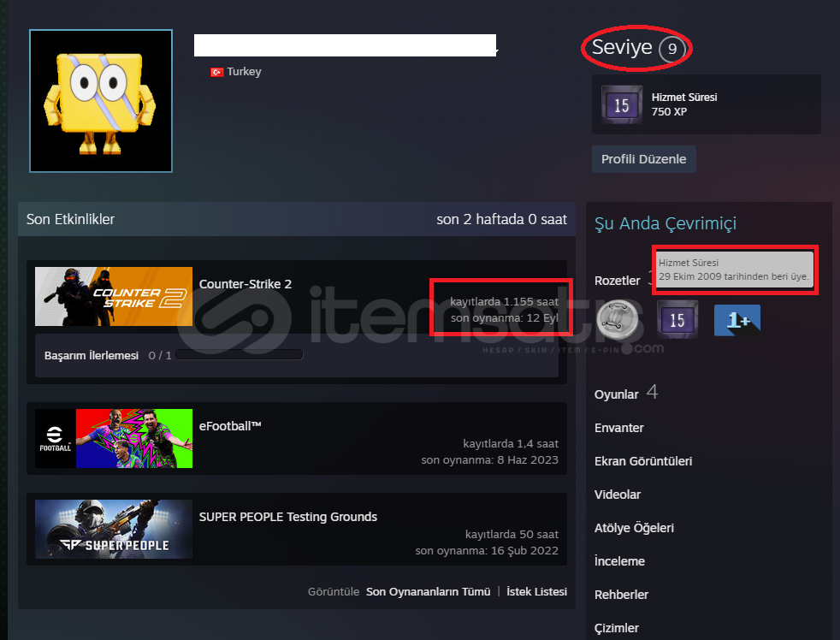Open the level 9 badge circle
Image resolution: width=840 pixels, height=640 pixels.
(671, 50)
